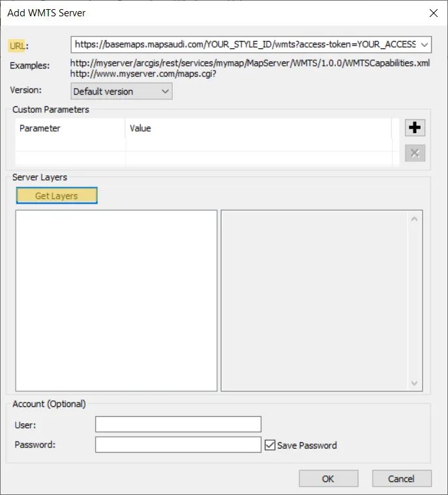Image resolution: width=448 pixels, height=495 pixels.
Task: Click scroll up arrow in layer details panel
Action: (414, 219)
